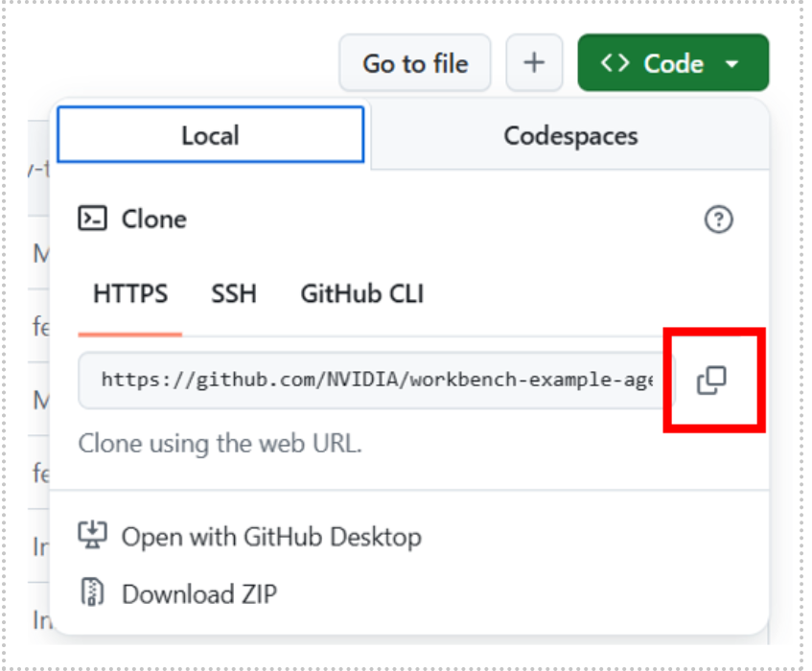
Task: Copy the clone URL to clipboard
Action: point(711,381)
